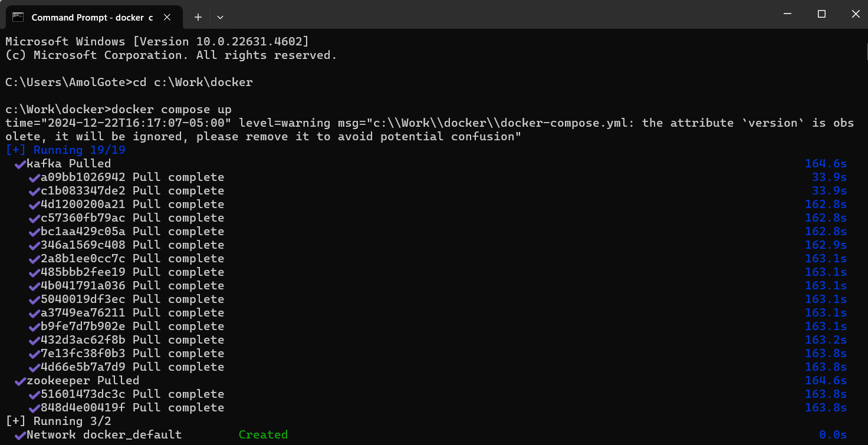The width and height of the screenshot is (868, 445).
Task: Click the zookeeper Pulled checkmark
Action: 20,381
